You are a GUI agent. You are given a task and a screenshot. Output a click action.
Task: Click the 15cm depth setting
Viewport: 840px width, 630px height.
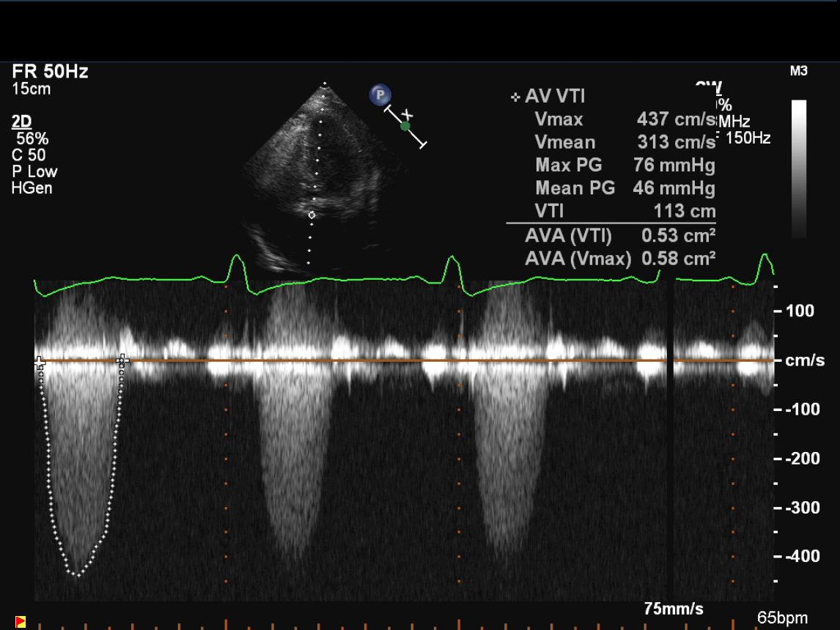32,89
